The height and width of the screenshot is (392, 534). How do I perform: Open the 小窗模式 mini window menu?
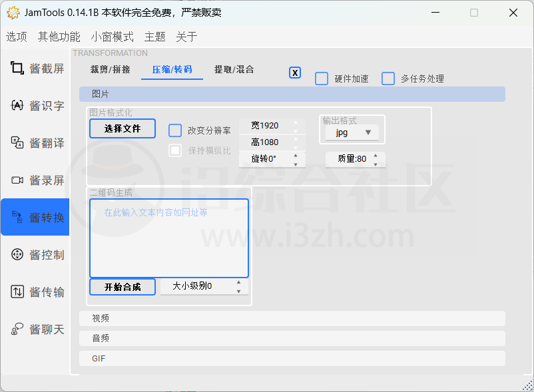(x=112, y=37)
